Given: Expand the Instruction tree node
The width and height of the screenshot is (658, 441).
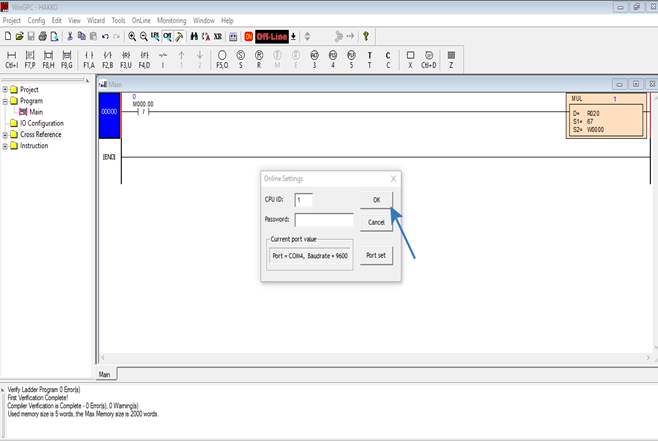Looking at the screenshot, I should tap(5, 146).
